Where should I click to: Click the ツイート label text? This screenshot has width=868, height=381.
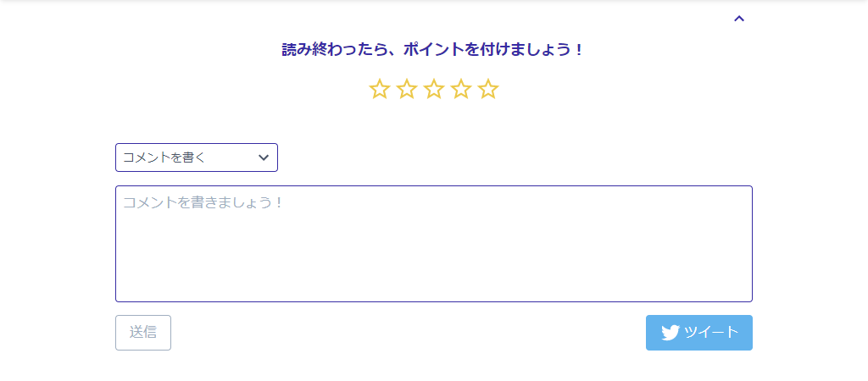711,333
